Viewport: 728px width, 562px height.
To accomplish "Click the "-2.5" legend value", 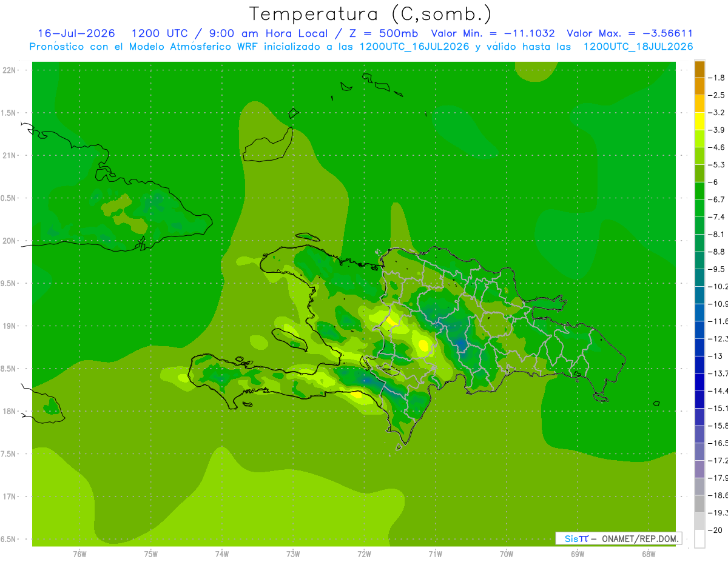I will (716, 95).
